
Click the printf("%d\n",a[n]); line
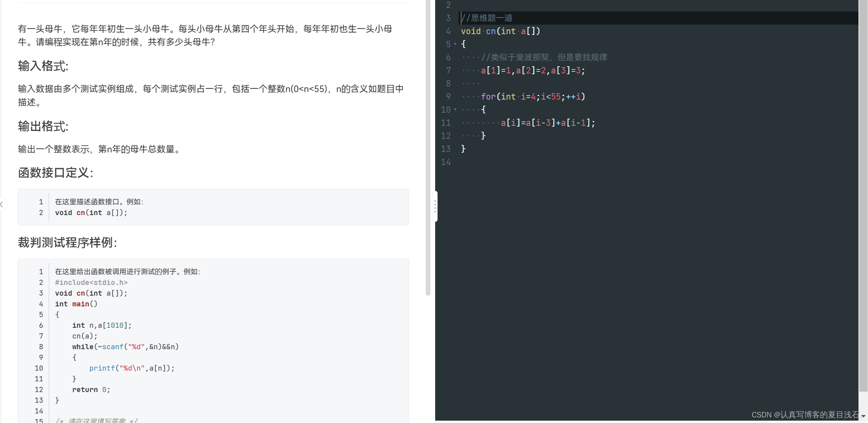pos(132,368)
